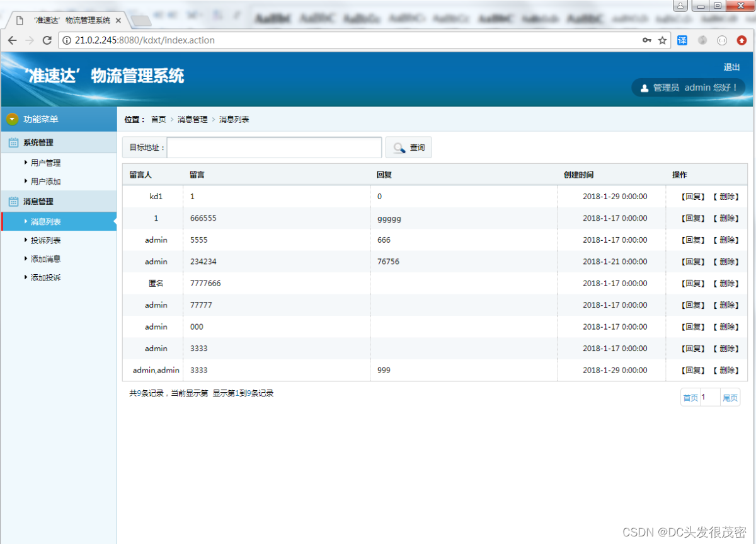The width and height of the screenshot is (756, 544).
Task: Delete message 5555
Action: pyautogui.click(x=726, y=240)
